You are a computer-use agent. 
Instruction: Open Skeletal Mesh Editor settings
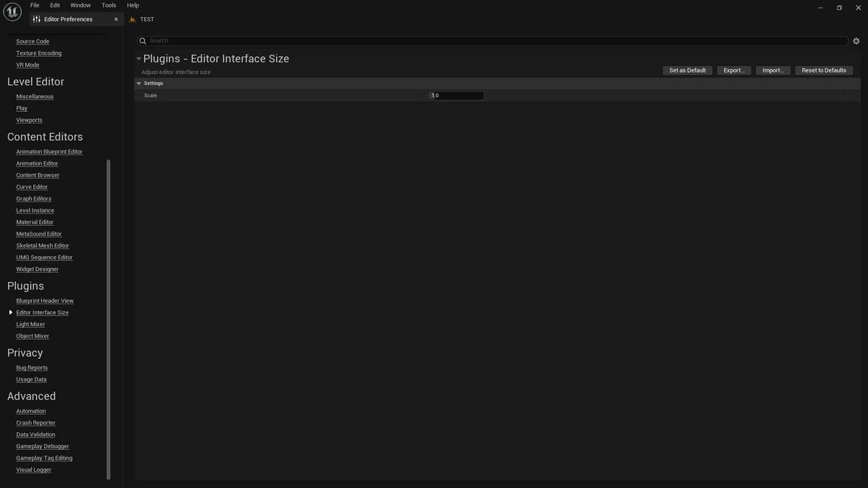click(x=43, y=245)
